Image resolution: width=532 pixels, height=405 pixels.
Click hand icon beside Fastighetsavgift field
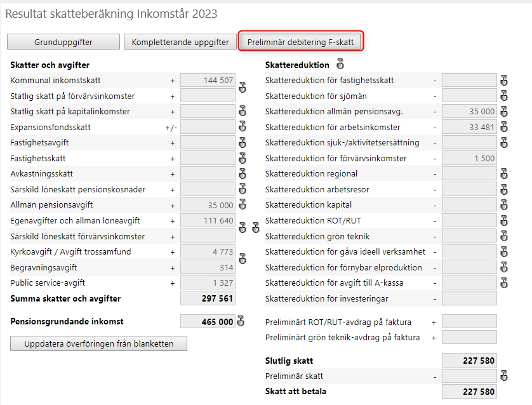pos(243,142)
